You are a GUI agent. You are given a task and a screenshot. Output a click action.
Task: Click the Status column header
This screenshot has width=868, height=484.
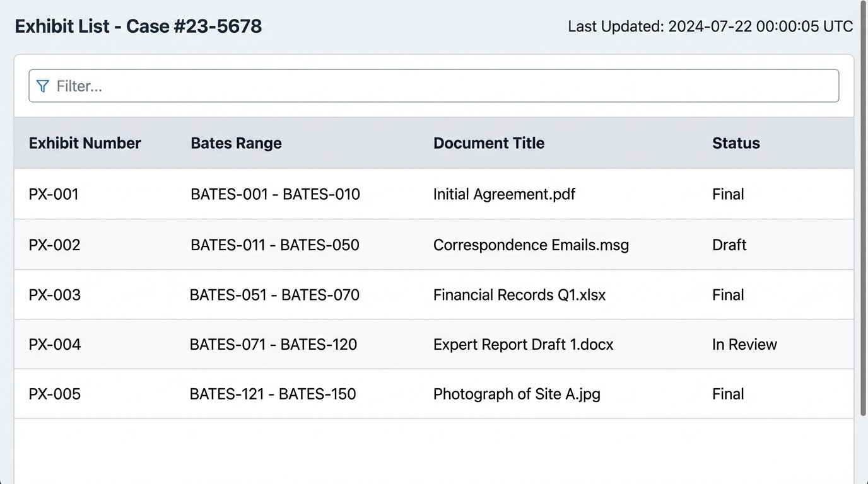(736, 143)
